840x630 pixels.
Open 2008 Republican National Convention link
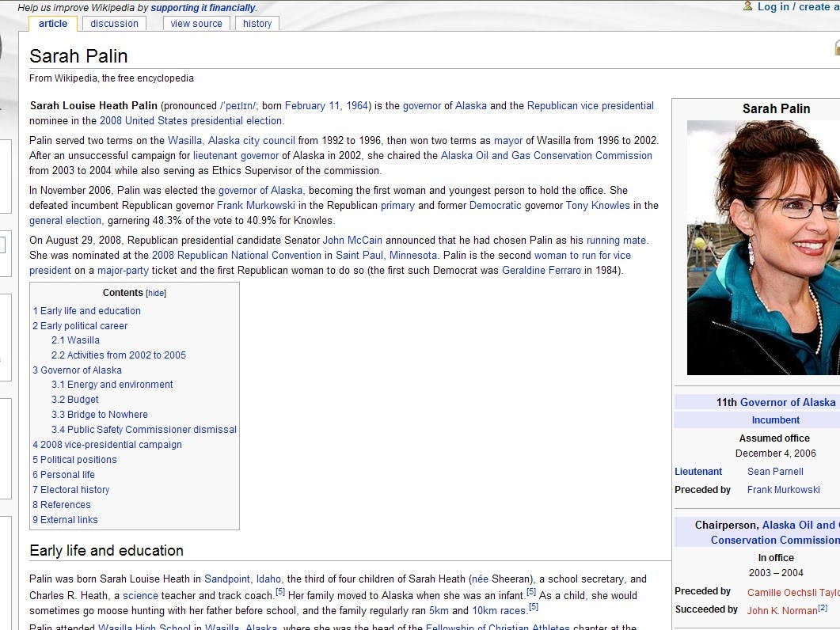[236, 255]
